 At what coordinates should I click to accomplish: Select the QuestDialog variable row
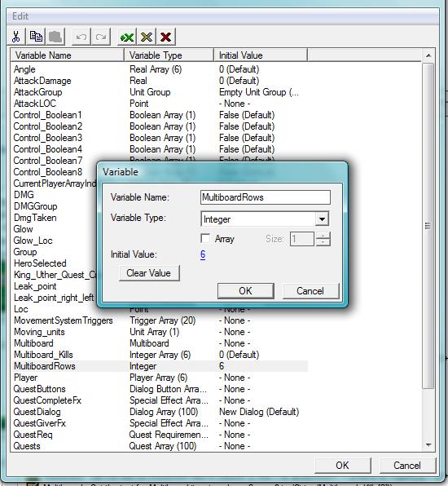[x=160, y=412]
